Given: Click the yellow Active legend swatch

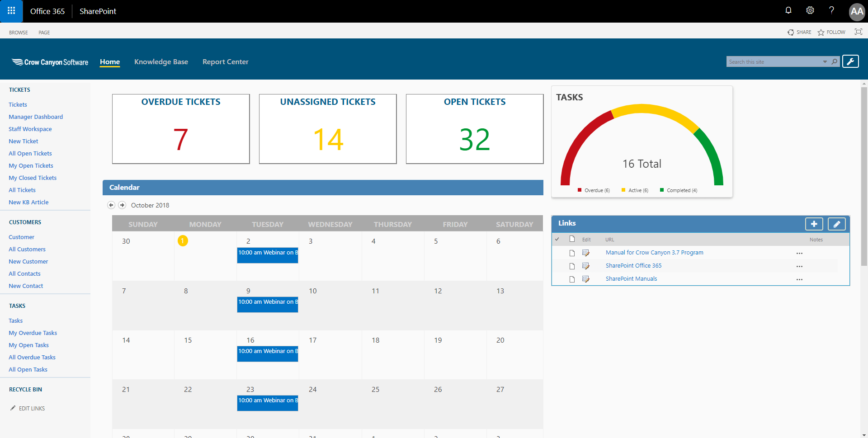Looking at the screenshot, I should click(623, 190).
